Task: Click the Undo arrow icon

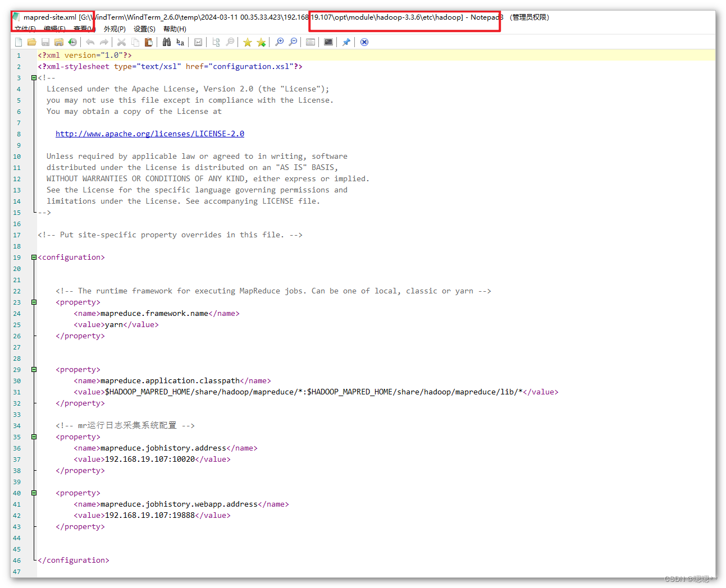Action: click(90, 42)
